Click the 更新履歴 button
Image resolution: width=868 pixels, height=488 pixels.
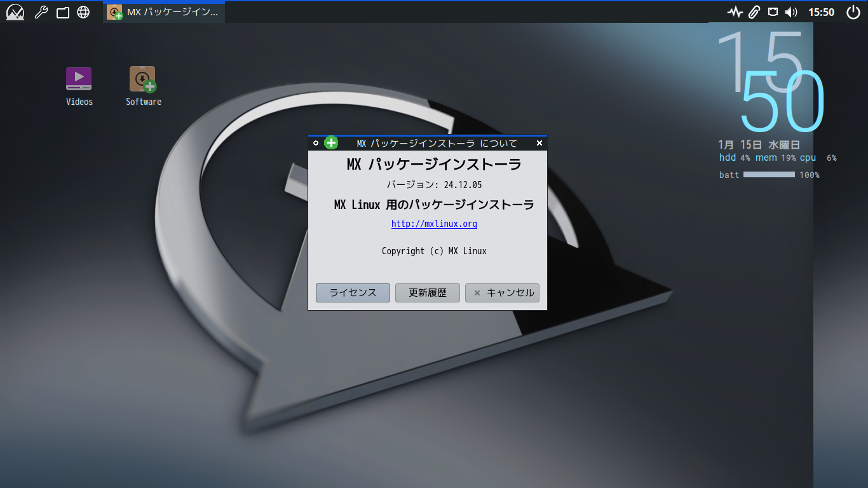(x=428, y=293)
